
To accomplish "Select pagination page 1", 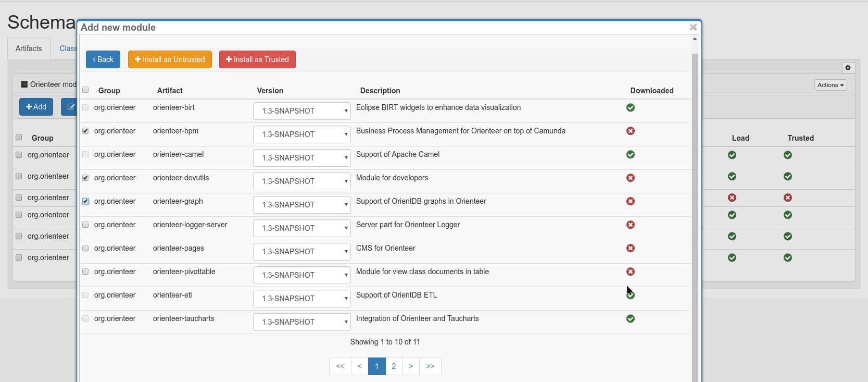I will (x=376, y=366).
